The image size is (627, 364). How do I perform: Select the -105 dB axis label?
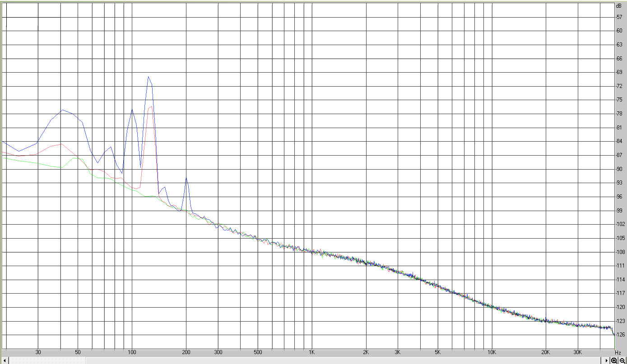click(620, 238)
